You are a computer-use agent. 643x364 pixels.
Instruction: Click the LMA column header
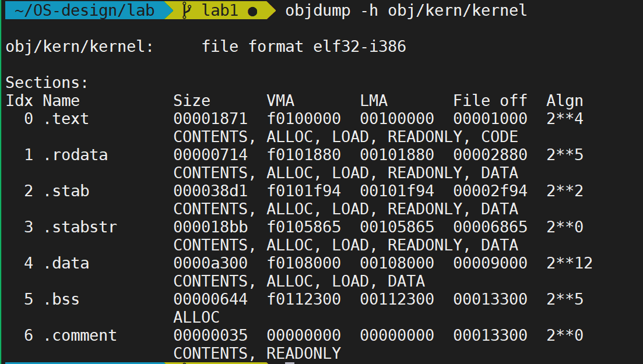(374, 100)
